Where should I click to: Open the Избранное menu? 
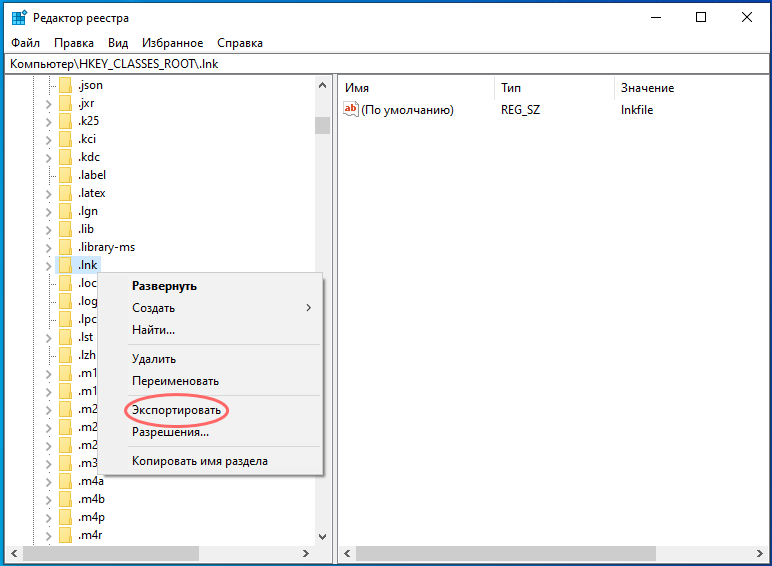[173, 43]
